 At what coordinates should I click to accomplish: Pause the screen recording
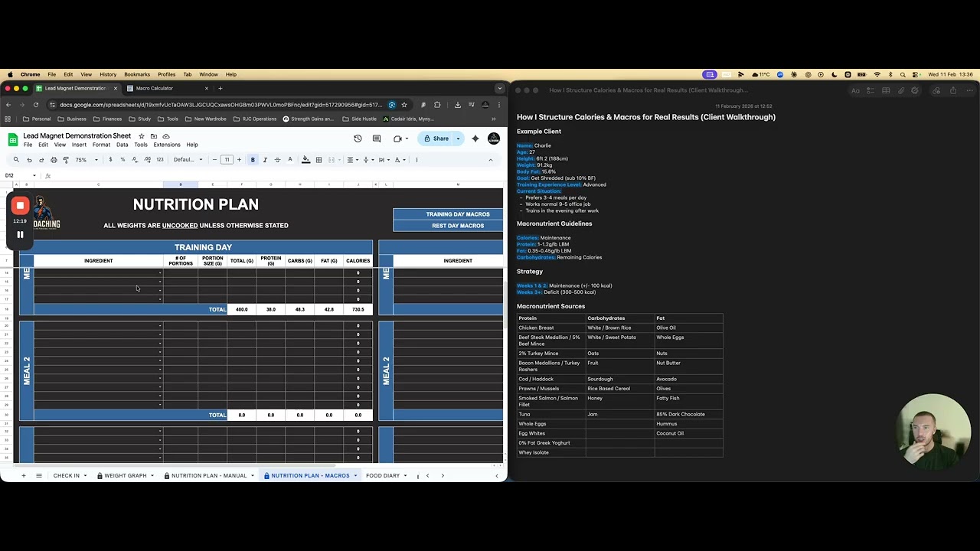(x=21, y=235)
